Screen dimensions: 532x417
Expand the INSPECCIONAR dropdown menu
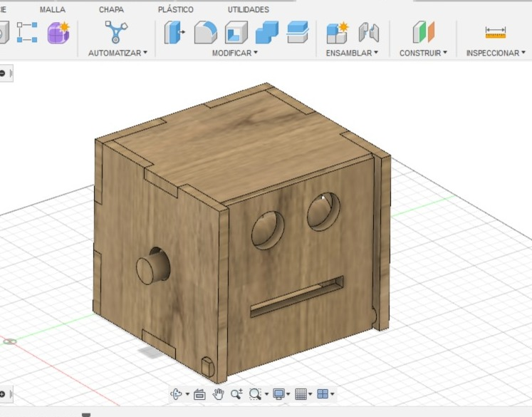click(496, 53)
